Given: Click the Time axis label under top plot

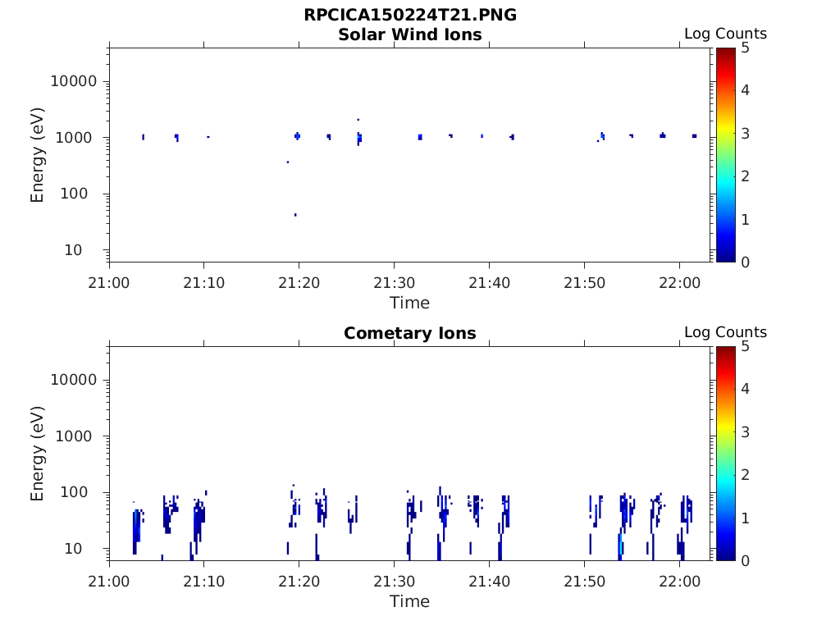Looking at the screenshot, I should click(409, 303).
